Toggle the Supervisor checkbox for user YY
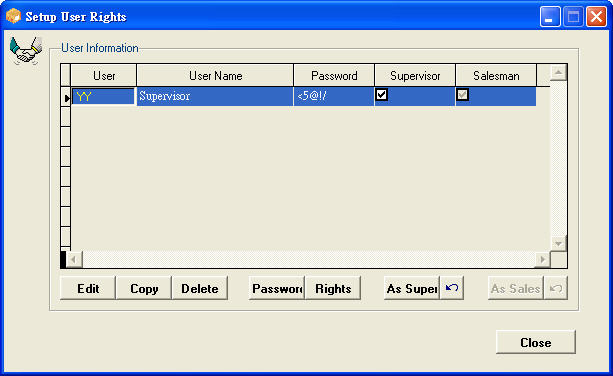613x376 pixels. (x=382, y=95)
